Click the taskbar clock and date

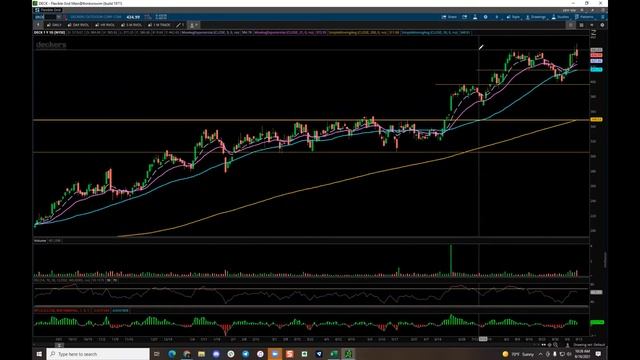(582, 353)
